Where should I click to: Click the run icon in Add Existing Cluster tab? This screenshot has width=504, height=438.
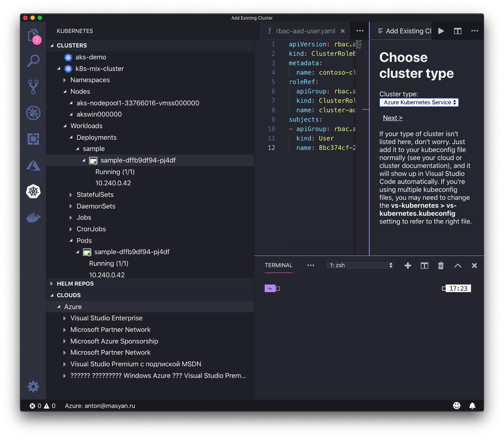coord(441,31)
